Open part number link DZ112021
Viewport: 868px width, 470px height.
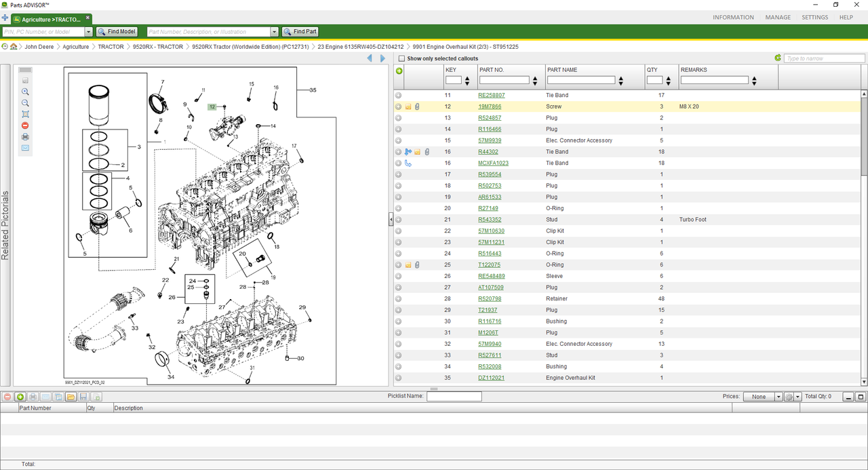click(491, 378)
